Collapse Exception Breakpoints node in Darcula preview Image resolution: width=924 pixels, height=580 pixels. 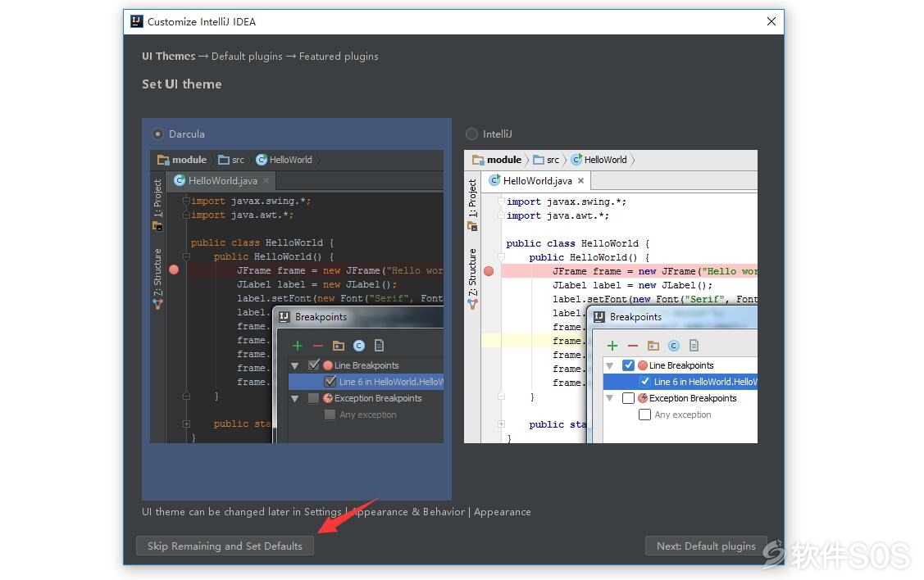(x=295, y=399)
